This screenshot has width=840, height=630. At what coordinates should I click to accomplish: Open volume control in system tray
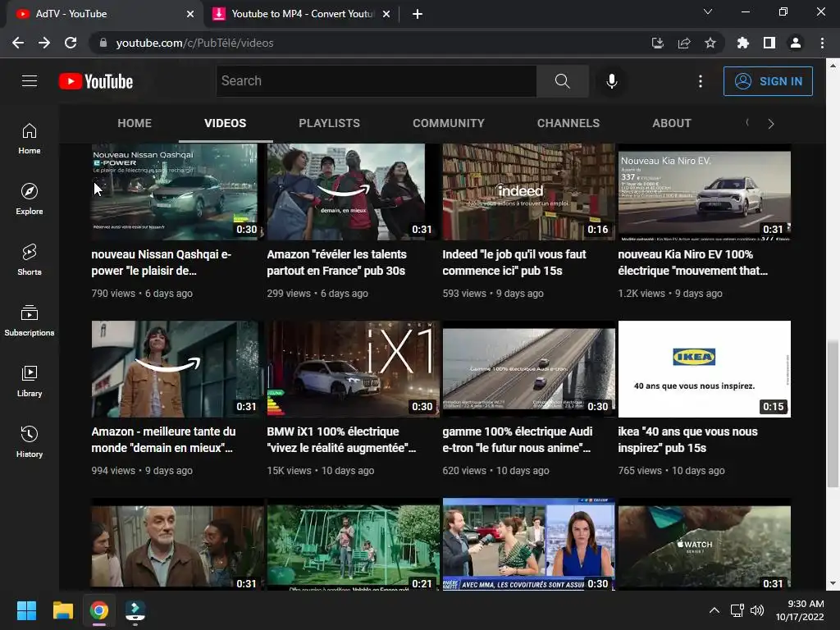(757, 610)
